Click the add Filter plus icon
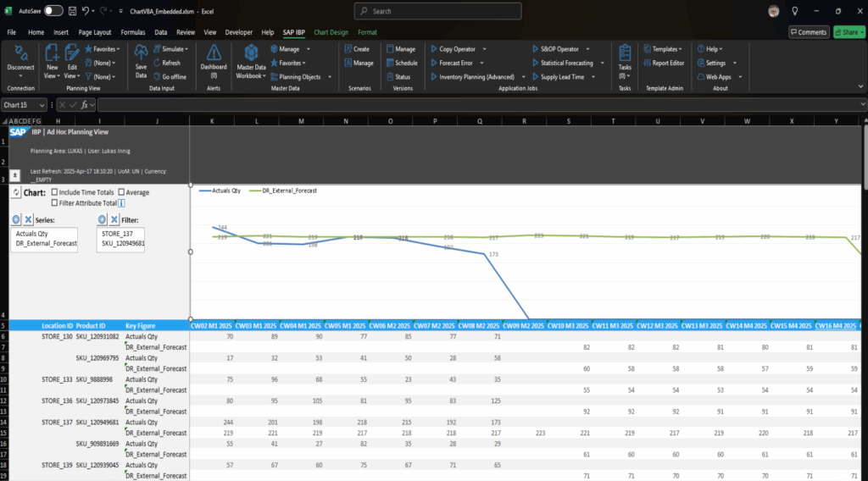This screenshot has height=481, width=868. pyautogui.click(x=102, y=219)
